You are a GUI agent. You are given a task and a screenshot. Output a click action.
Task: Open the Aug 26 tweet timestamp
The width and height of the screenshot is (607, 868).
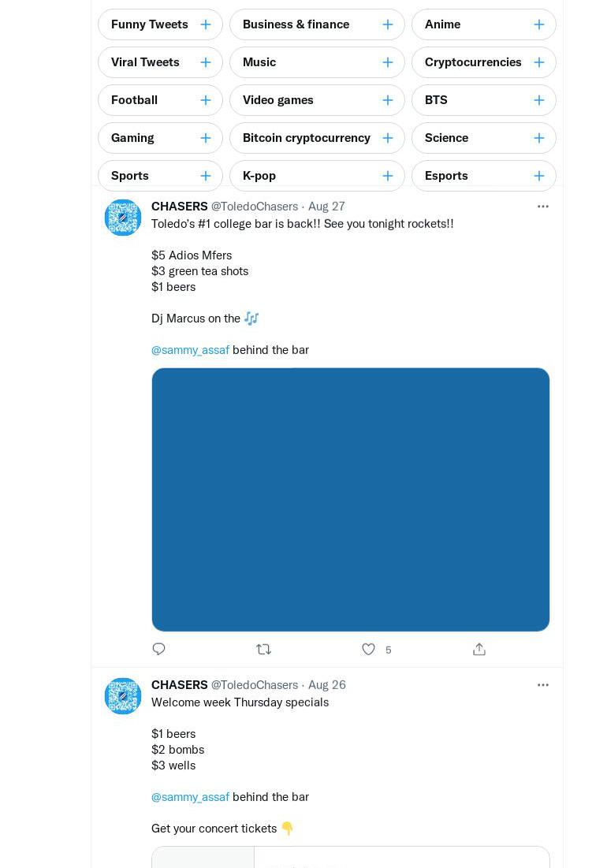point(327,685)
